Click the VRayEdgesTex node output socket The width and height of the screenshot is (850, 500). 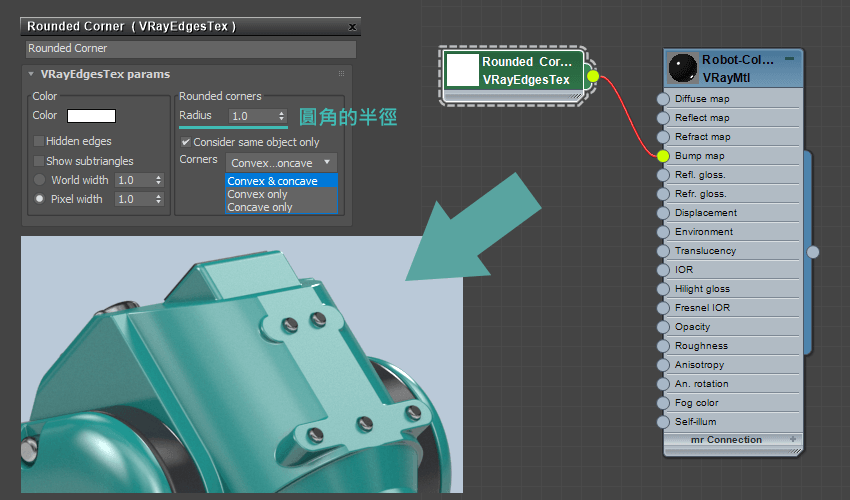pos(592,76)
